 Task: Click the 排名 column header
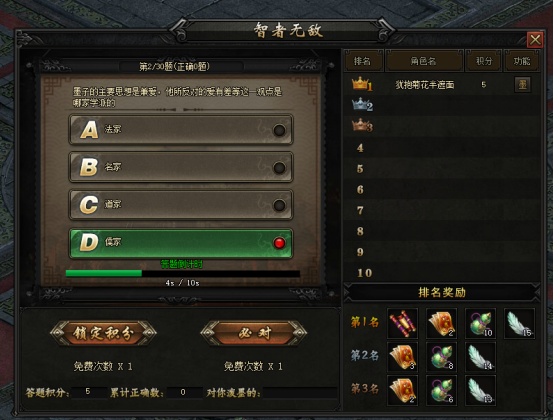click(363, 61)
